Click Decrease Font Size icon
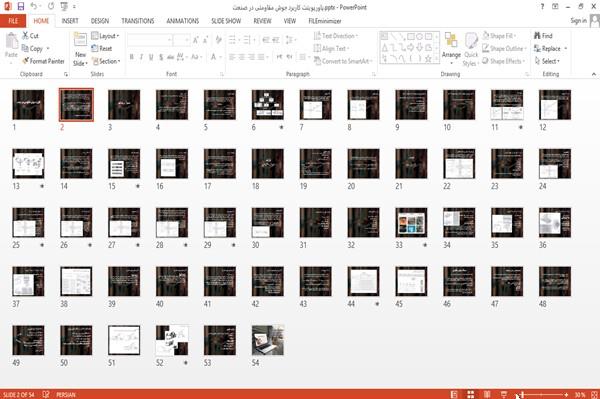 (205, 40)
